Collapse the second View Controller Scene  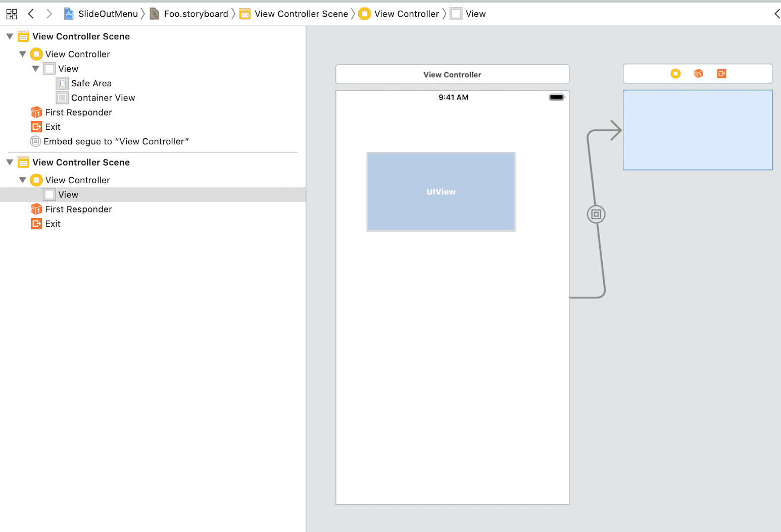pos(10,162)
